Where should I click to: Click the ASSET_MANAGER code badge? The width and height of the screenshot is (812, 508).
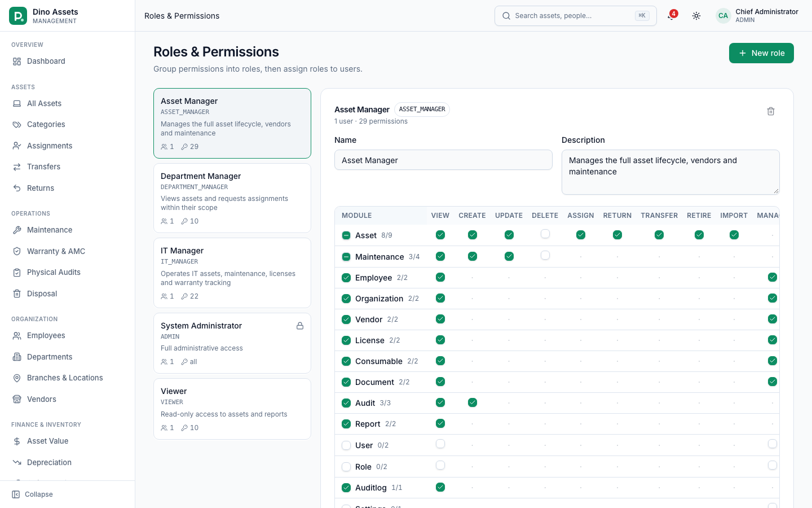[422, 110]
